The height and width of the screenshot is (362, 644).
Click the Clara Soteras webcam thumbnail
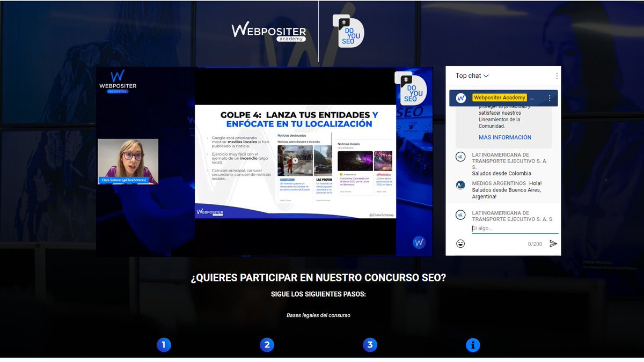(128, 161)
